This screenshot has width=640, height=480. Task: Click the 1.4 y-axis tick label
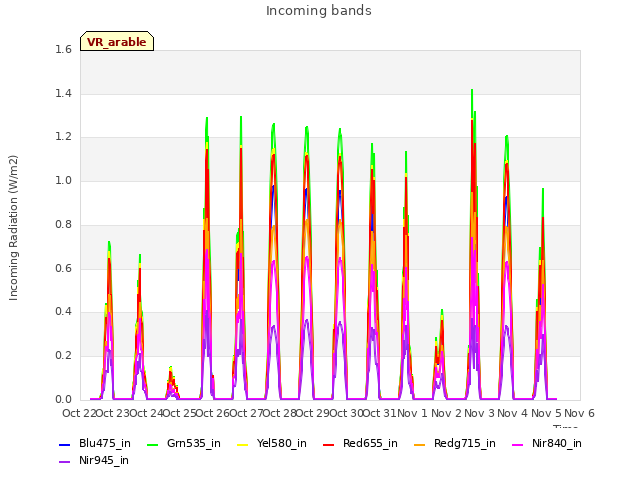[63, 93]
